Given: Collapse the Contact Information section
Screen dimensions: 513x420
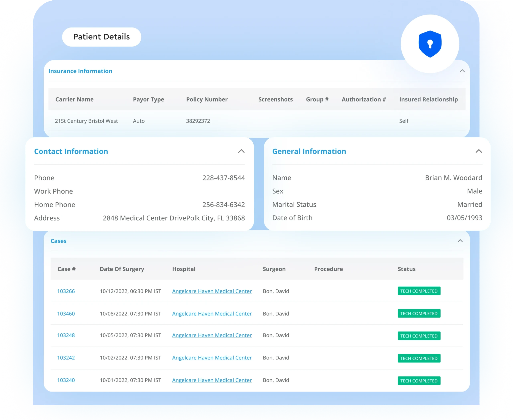Looking at the screenshot, I should (241, 151).
